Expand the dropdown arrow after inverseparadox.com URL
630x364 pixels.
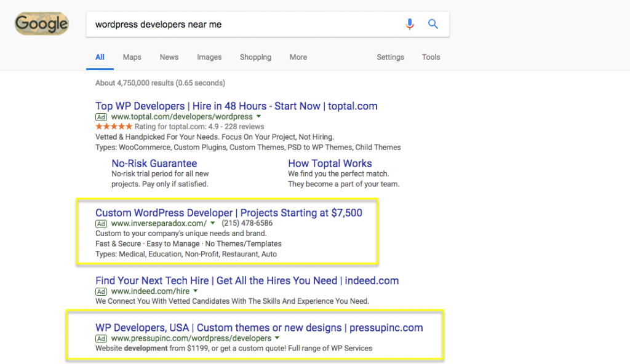pyautogui.click(x=212, y=223)
